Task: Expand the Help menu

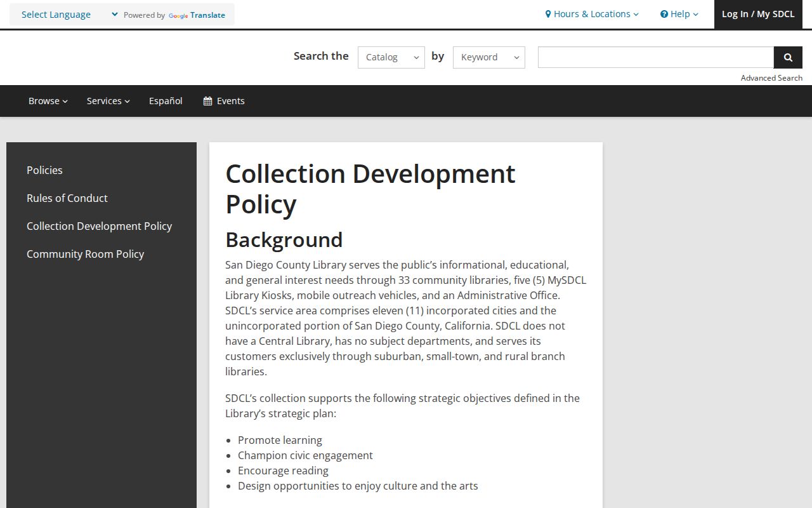Action: (679, 14)
